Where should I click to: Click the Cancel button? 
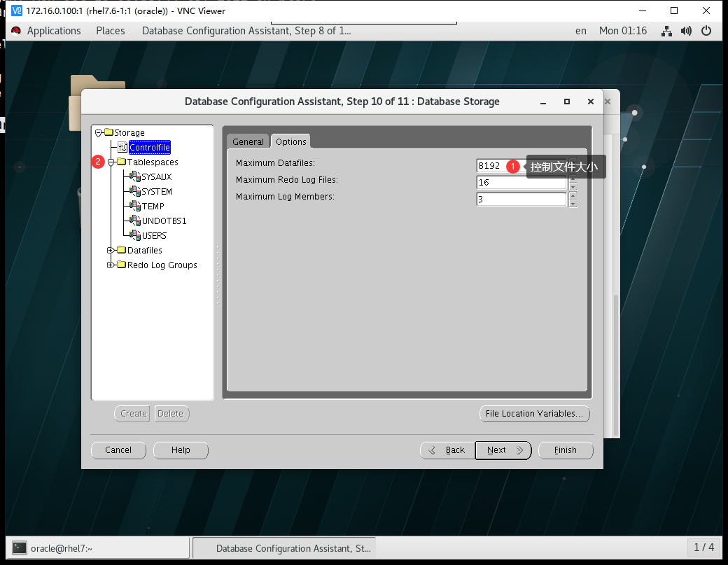pos(118,450)
